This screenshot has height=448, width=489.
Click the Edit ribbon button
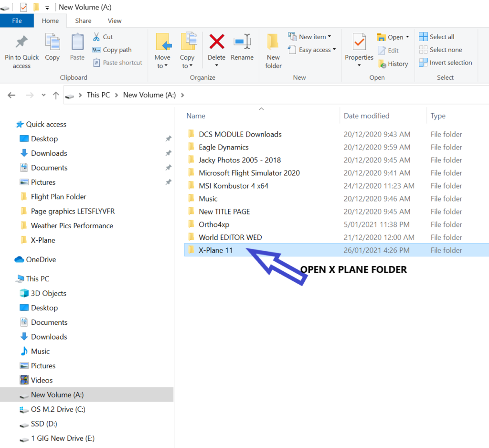tap(388, 51)
